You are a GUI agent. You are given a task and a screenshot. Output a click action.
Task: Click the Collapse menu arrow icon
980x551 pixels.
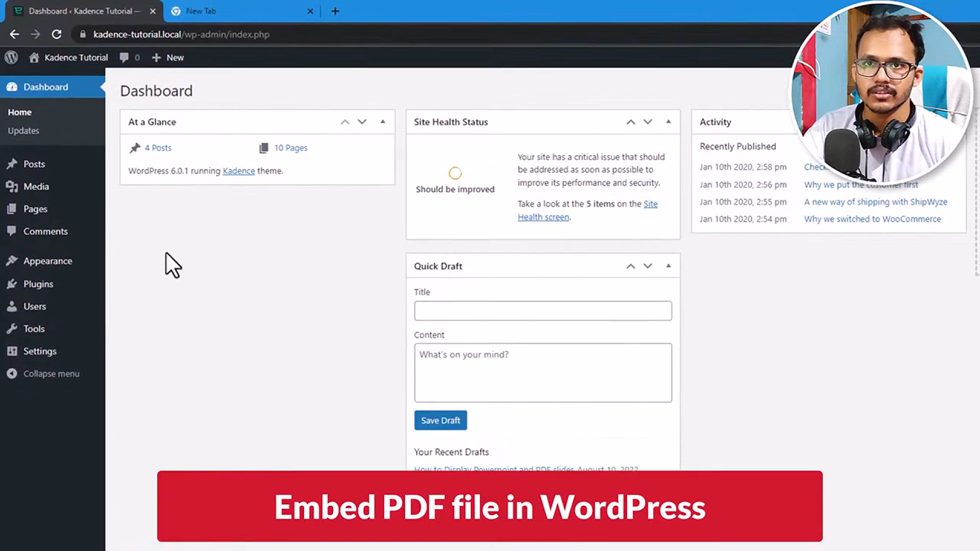pos(12,373)
